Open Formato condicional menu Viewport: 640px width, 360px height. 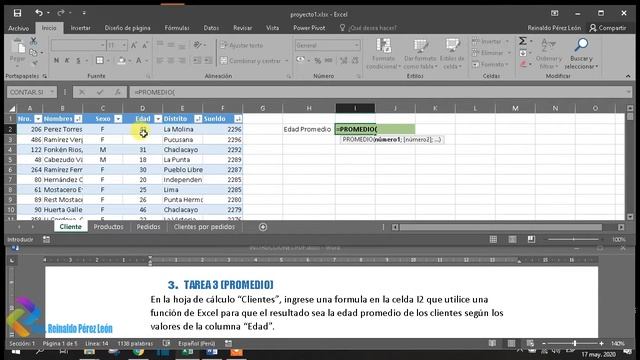coord(383,53)
